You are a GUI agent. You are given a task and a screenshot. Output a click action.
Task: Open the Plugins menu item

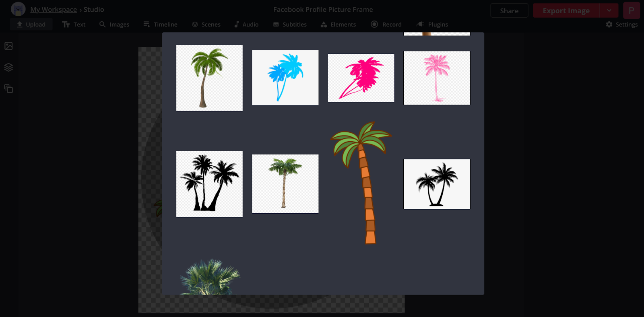point(432,25)
